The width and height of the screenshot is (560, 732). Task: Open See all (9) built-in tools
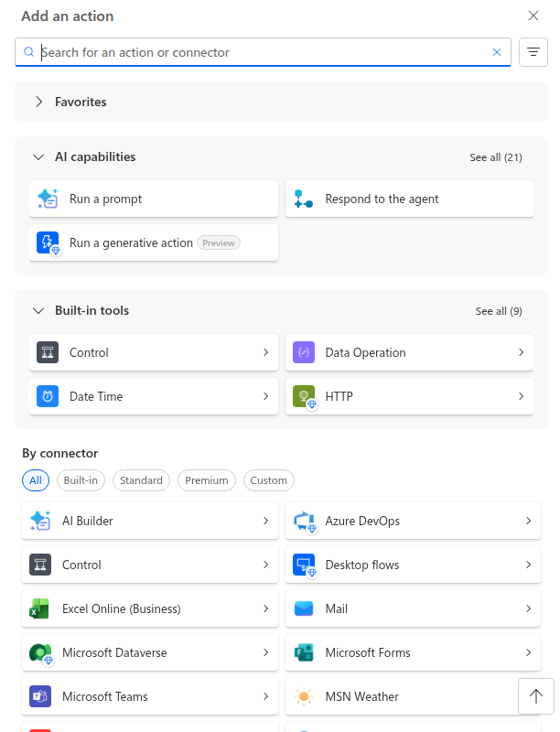coord(499,311)
